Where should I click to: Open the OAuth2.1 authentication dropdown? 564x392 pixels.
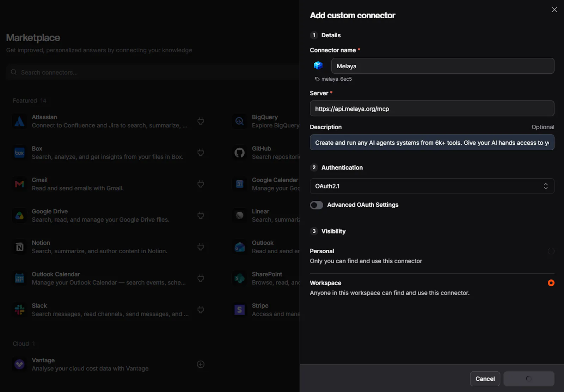432,186
